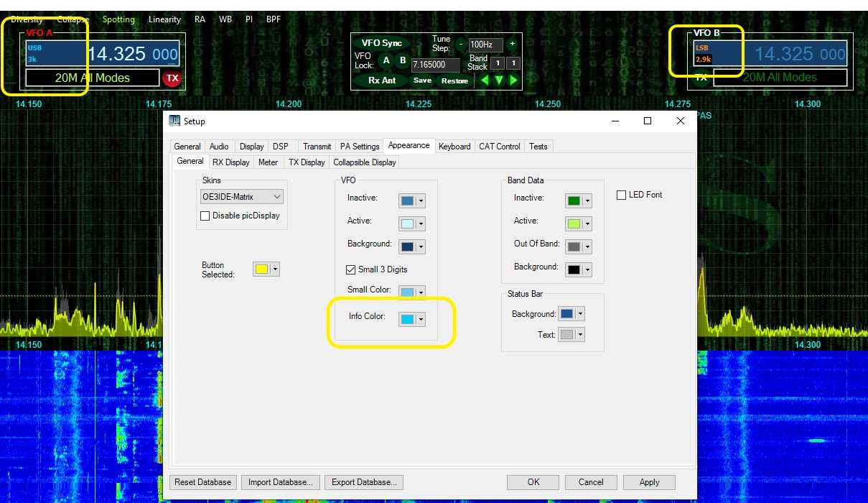Image resolution: width=868 pixels, height=503 pixels.
Task: Decrease tune step with minus button
Action: 461,44
